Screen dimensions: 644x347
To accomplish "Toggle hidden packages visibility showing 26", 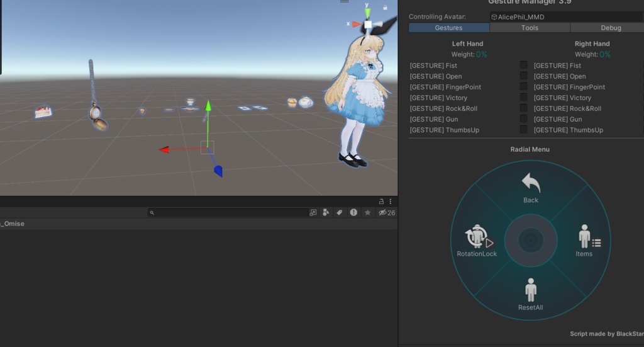I will click(x=387, y=213).
